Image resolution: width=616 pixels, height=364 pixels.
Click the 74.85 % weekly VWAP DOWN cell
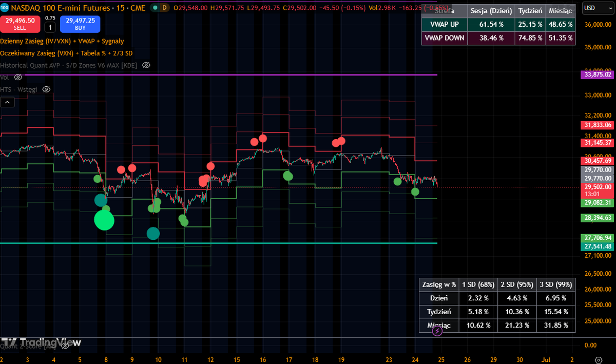pos(530,38)
